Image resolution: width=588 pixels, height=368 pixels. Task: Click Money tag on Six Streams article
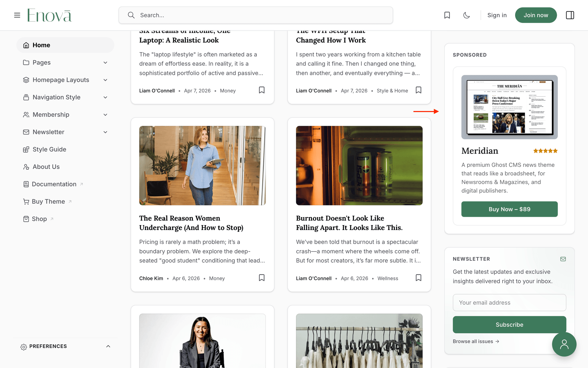228,91
